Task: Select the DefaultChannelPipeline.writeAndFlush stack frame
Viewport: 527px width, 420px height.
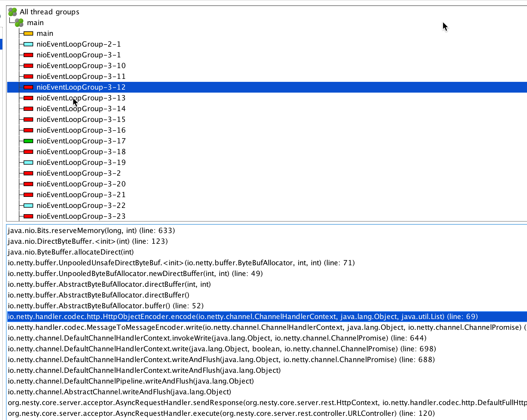Action: point(131,381)
